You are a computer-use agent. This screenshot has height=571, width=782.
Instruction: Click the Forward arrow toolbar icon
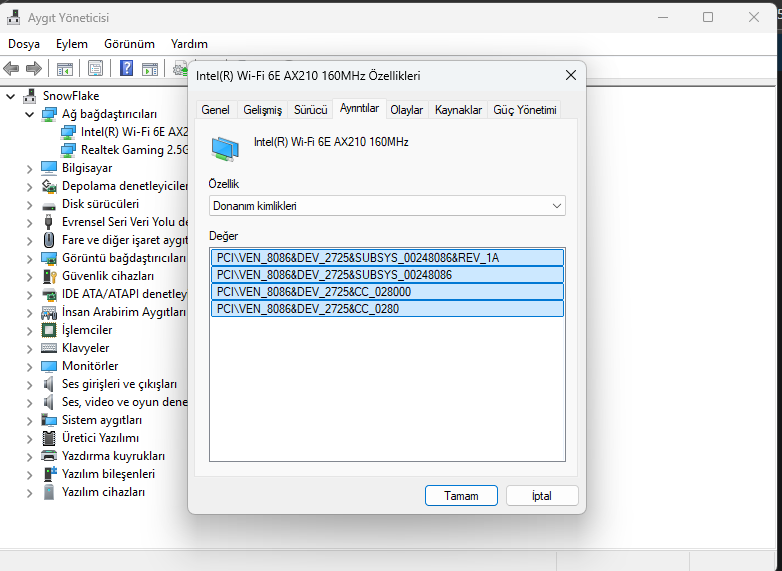33,68
